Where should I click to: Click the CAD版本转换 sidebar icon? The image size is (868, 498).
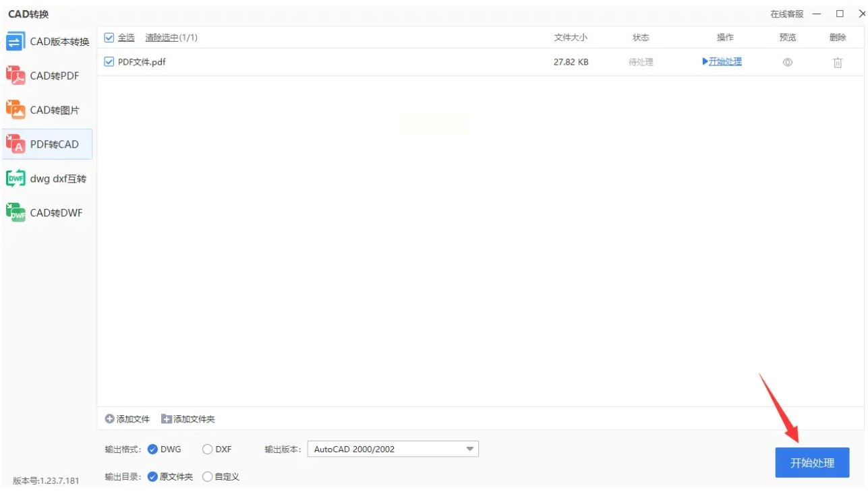point(15,42)
